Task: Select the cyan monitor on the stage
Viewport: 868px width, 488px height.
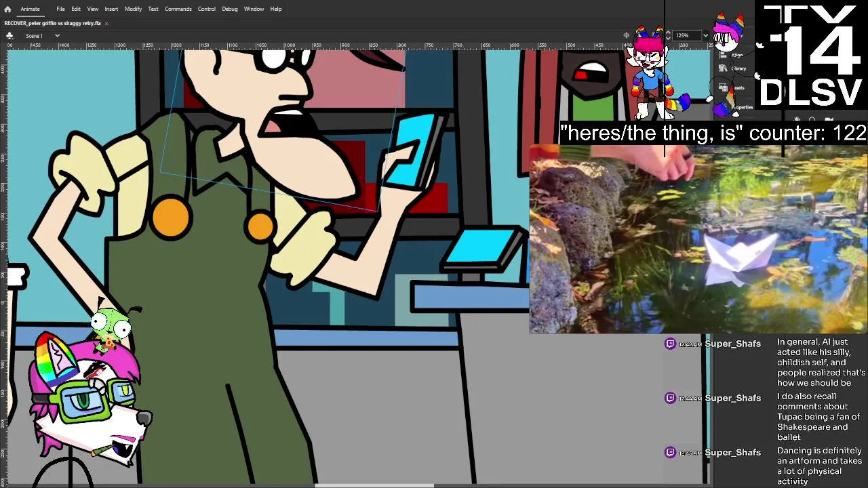Action: tap(483, 248)
